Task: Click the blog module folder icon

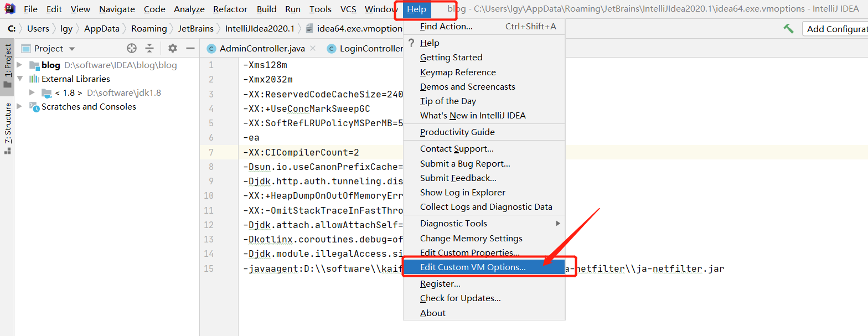Action: tap(34, 65)
